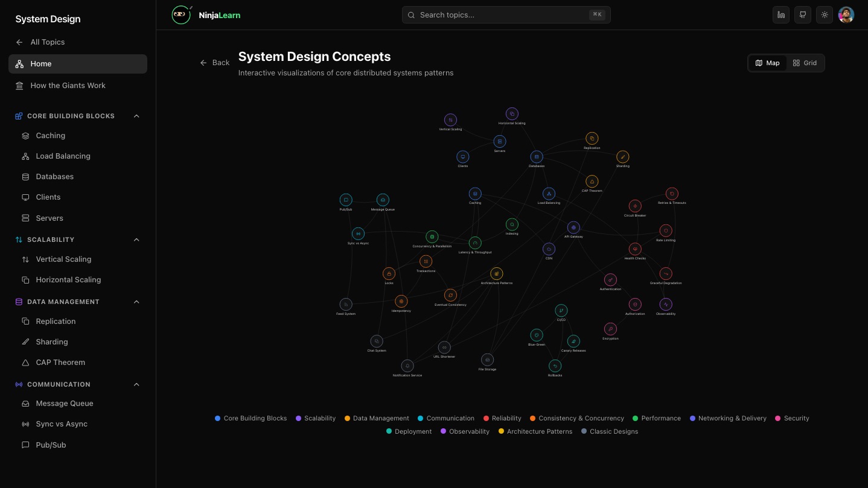Collapse the Communication sidebar section
This screenshot has height=488, width=868.
pos(136,384)
